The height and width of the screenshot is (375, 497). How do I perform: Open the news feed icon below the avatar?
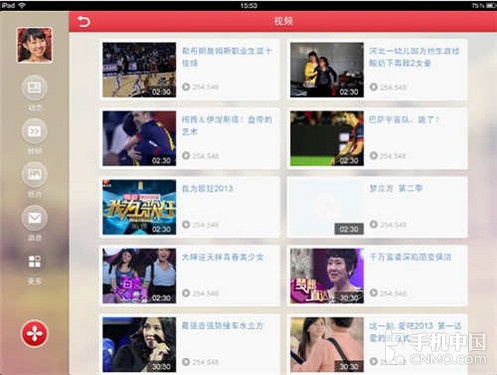(x=34, y=87)
